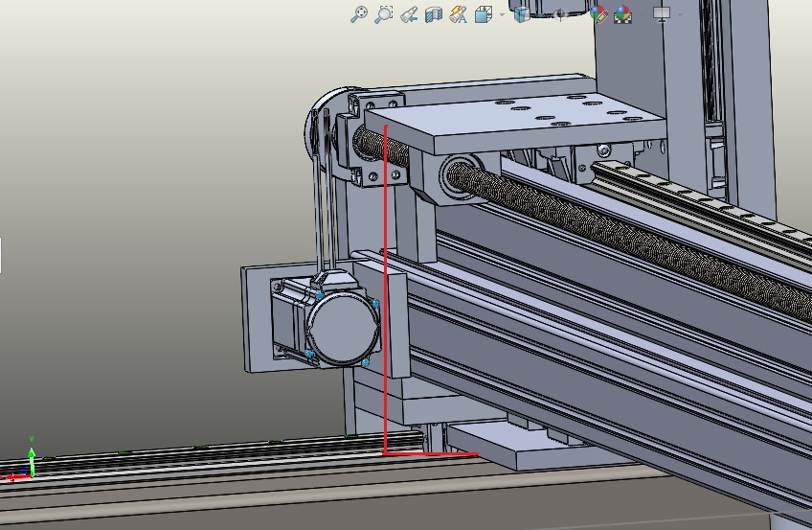Expand the Apply Scene dropdown arrow
The height and width of the screenshot is (530, 812).
(x=640, y=15)
